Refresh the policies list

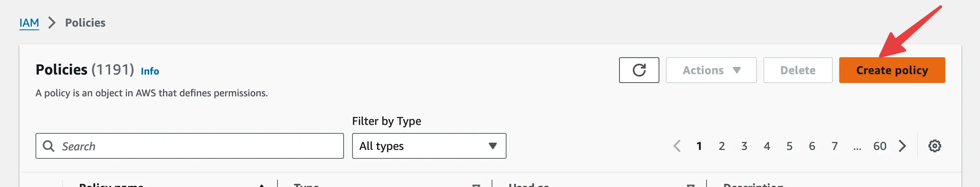pos(639,70)
